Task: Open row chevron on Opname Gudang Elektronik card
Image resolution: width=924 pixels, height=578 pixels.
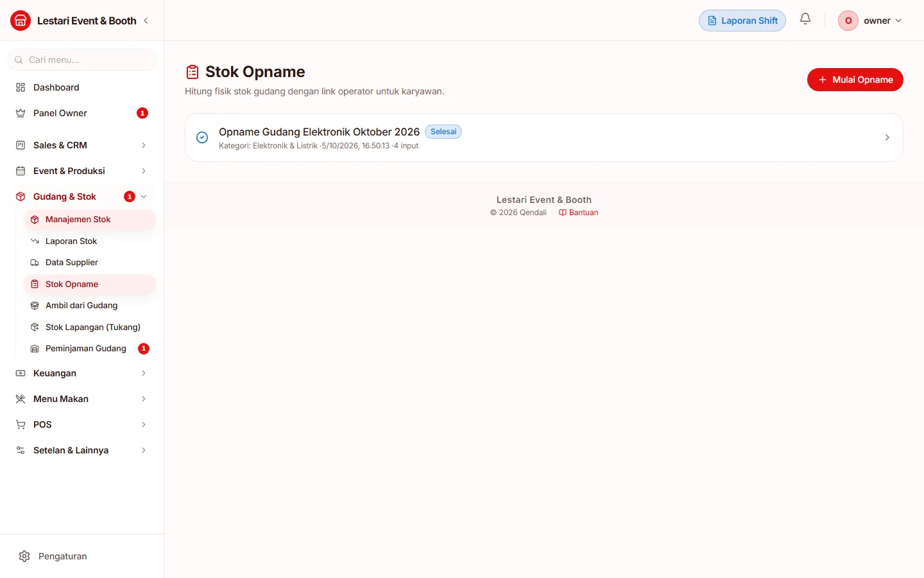Action: (887, 137)
